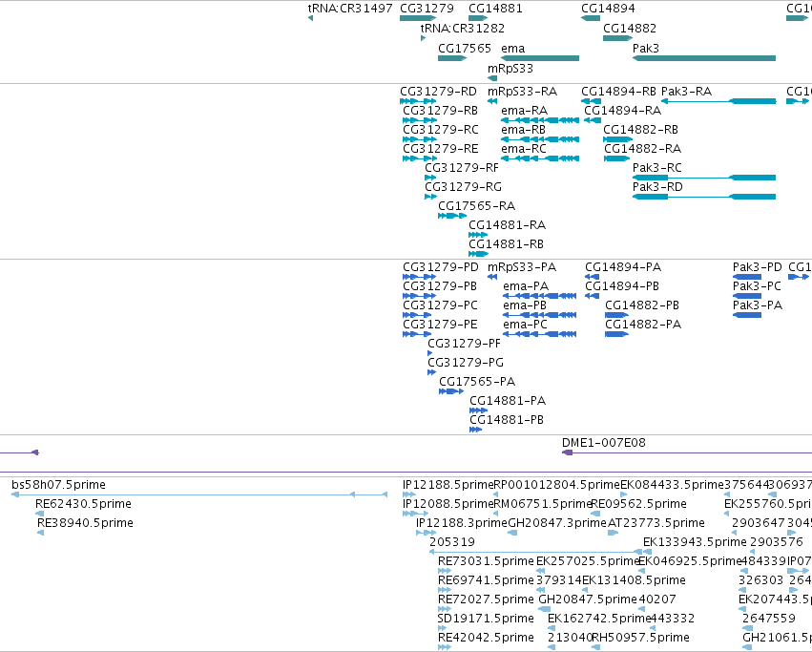Select transcript CG31279-RG
This screenshot has width=812, height=652.
(464, 187)
